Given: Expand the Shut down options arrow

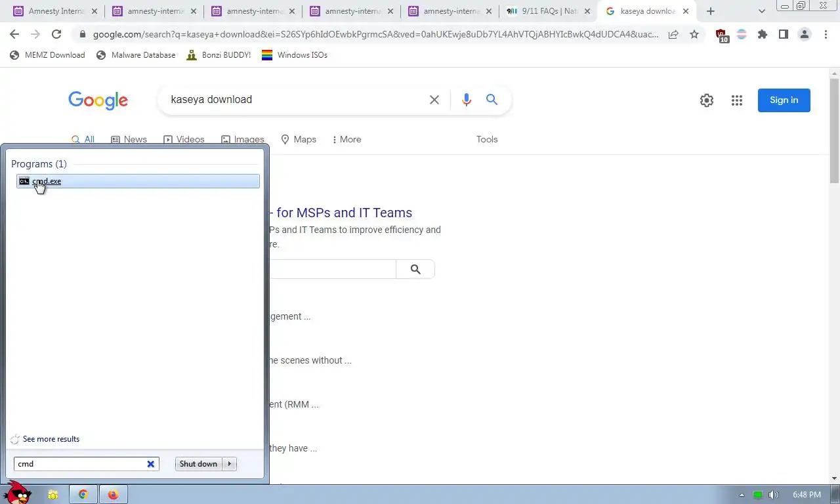Looking at the screenshot, I should (230, 464).
